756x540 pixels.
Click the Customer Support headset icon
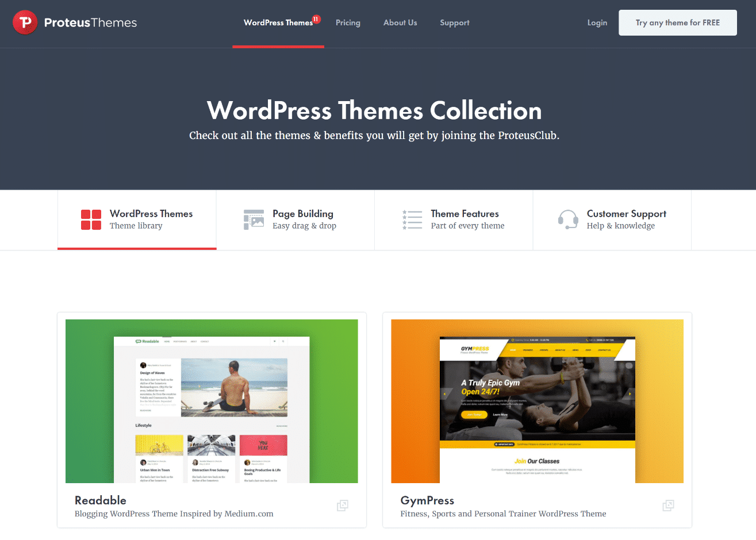[568, 219]
